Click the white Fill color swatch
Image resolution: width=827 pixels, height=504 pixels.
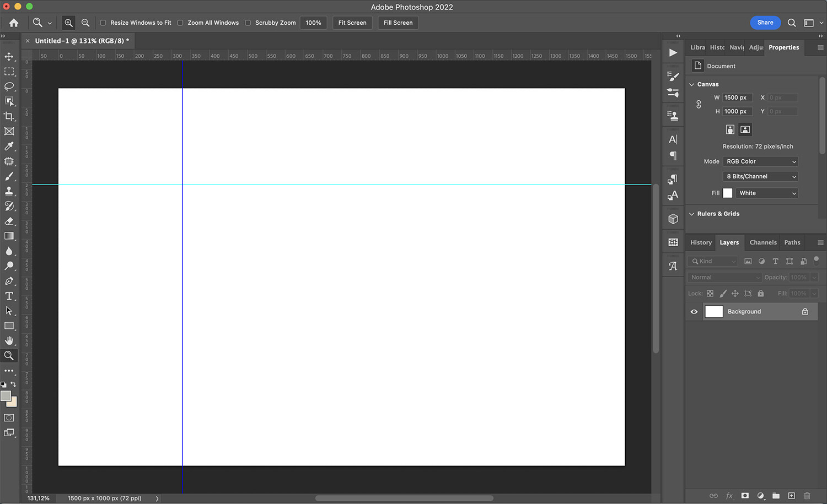click(x=727, y=193)
